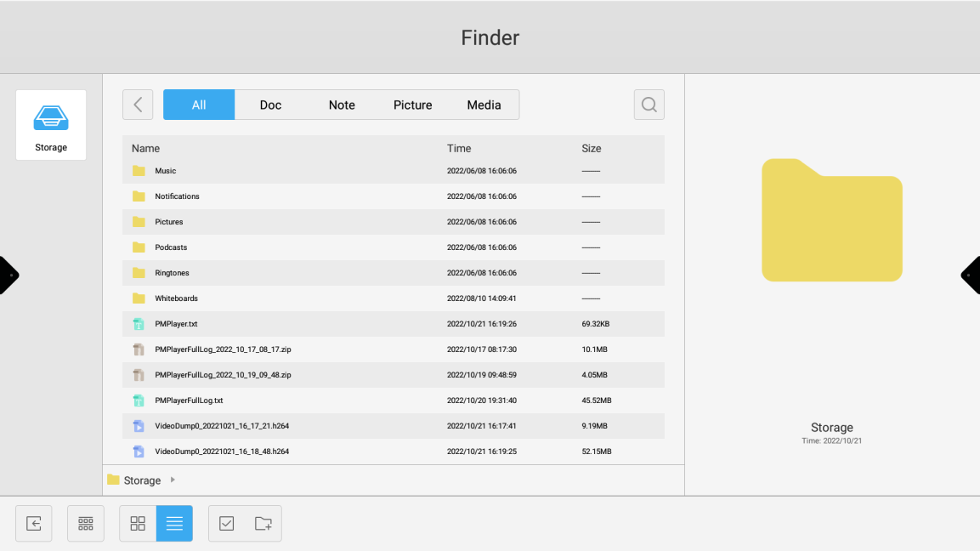Expand the Storage breadcrumb arrow
The width and height of the screenshot is (980, 551).
coord(173,480)
